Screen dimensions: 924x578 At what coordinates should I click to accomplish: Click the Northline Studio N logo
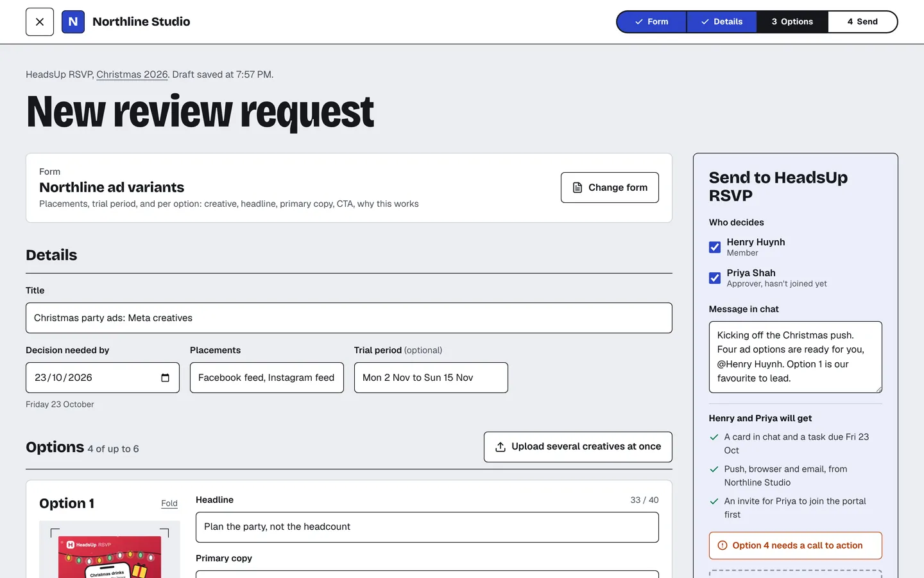point(73,22)
